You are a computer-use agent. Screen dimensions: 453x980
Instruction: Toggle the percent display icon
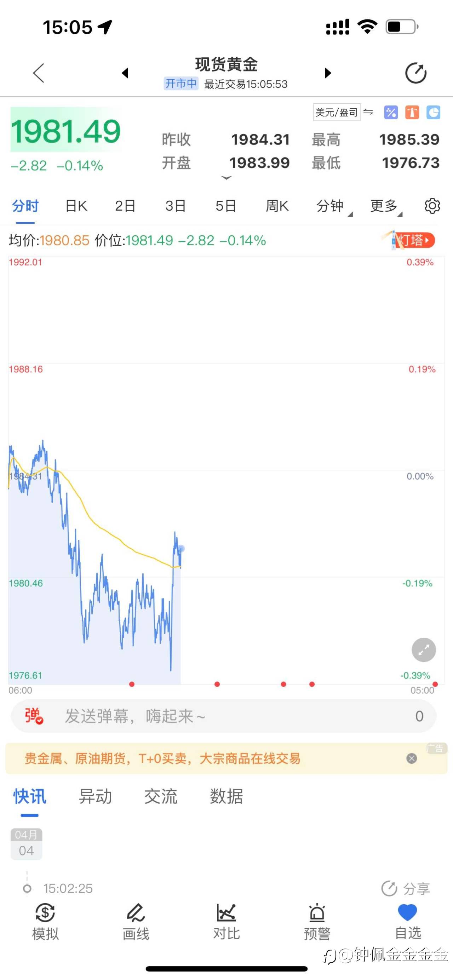391,112
